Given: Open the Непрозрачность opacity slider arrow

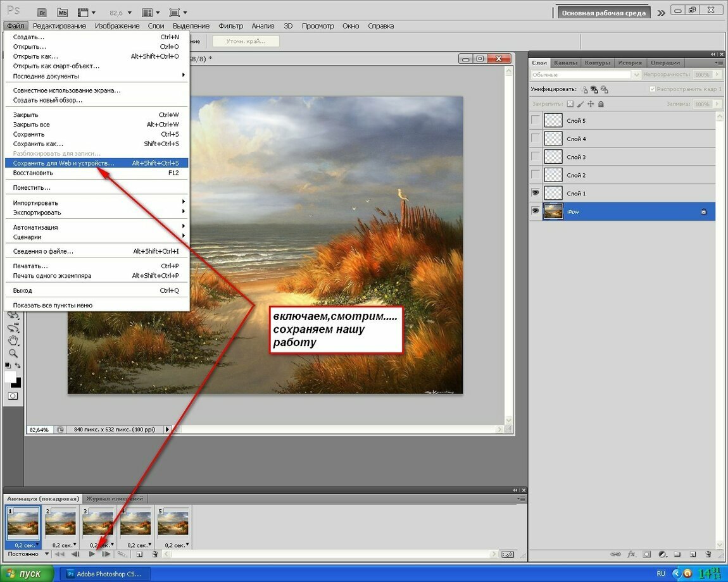Looking at the screenshot, I should [x=717, y=74].
